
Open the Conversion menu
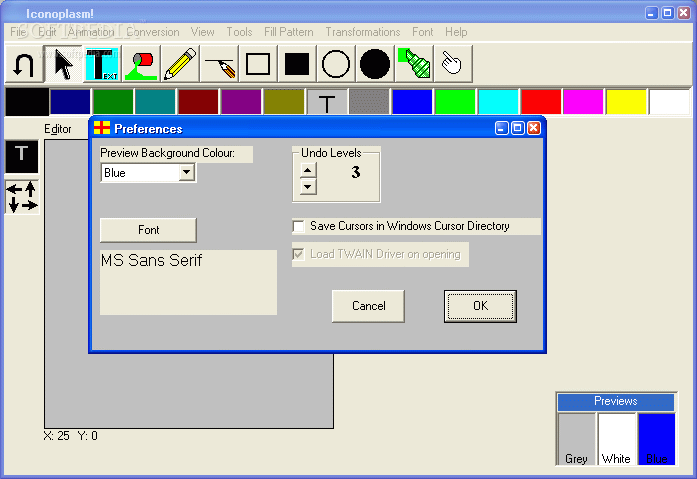pos(153,32)
